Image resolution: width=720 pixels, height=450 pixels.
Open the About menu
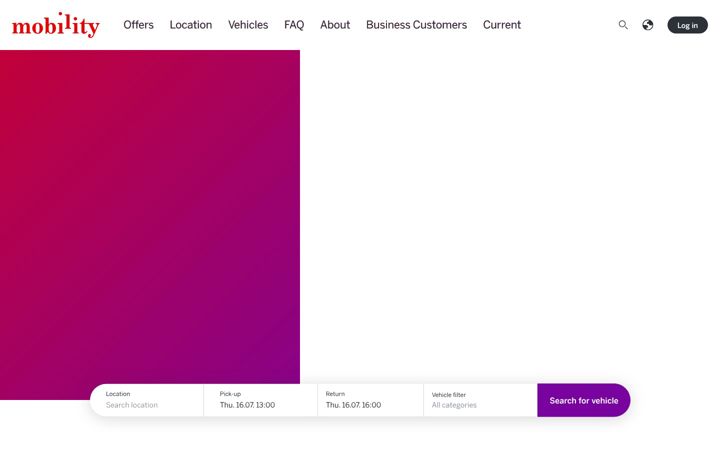[335, 25]
